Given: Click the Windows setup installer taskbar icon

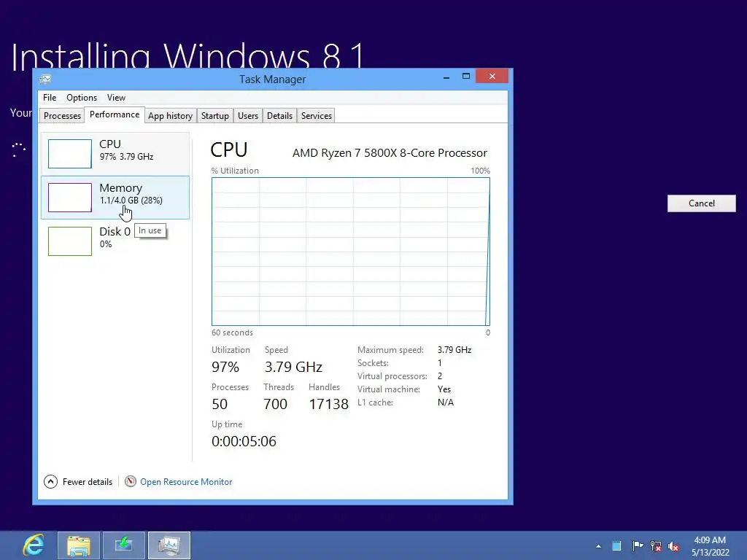Looking at the screenshot, I should (x=124, y=545).
